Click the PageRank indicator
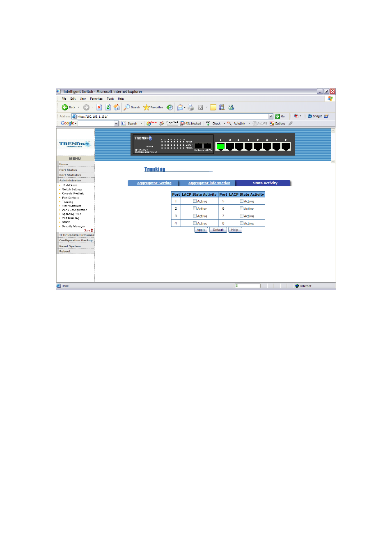 click(172, 123)
